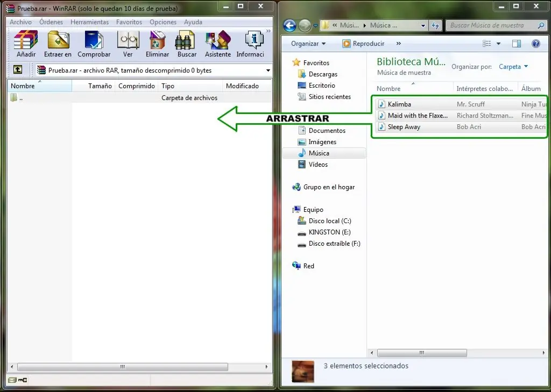This screenshot has width=551, height=392.
Task: Open the Opciones menu
Action: (163, 22)
